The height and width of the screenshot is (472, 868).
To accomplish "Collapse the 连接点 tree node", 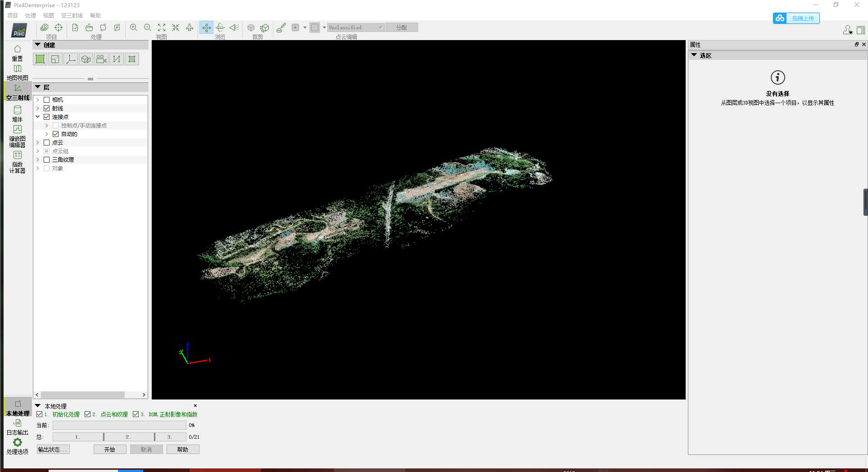I will click(x=38, y=117).
